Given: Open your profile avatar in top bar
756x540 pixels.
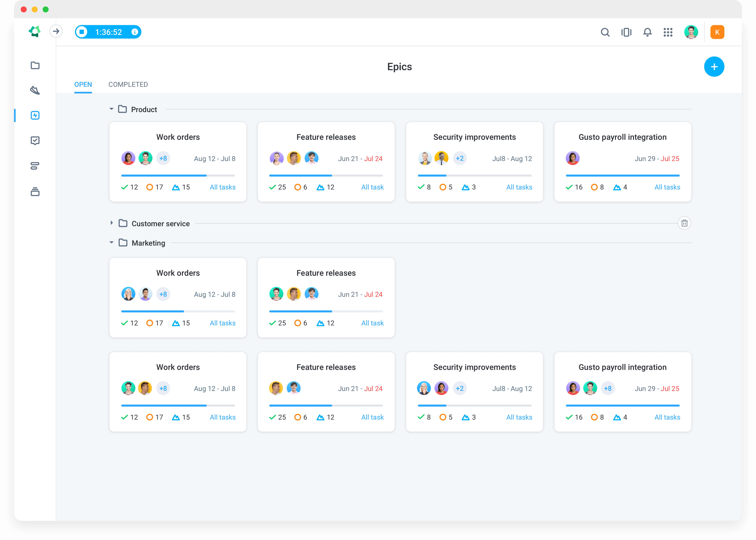Looking at the screenshot, I should pyautogui.click(x=691, y=32).
